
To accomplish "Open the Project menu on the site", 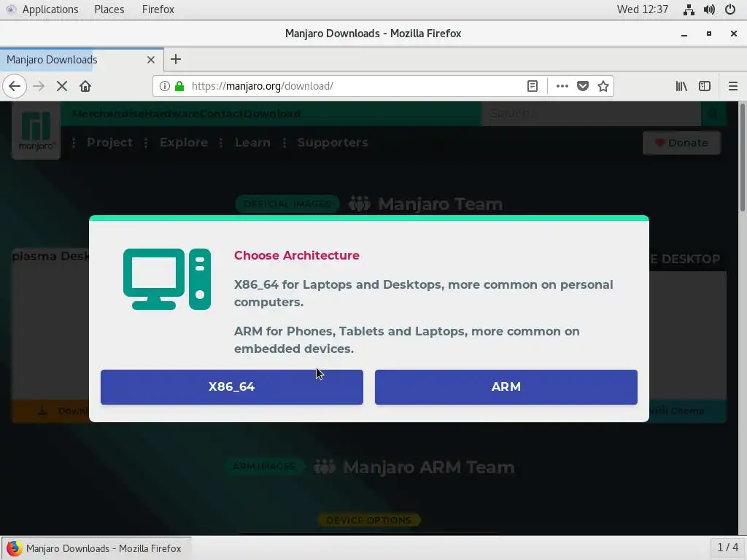I will (x=109, y=142).
